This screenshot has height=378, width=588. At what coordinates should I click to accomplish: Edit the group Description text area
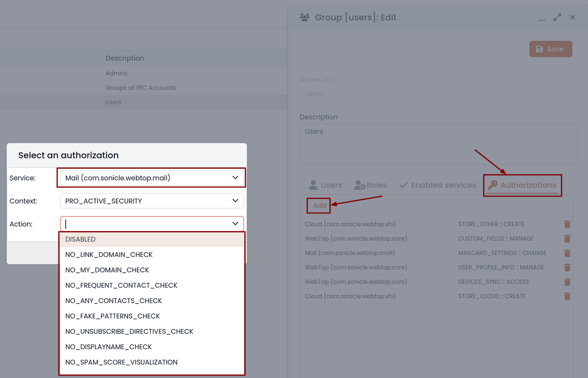(x=438, y=144)
